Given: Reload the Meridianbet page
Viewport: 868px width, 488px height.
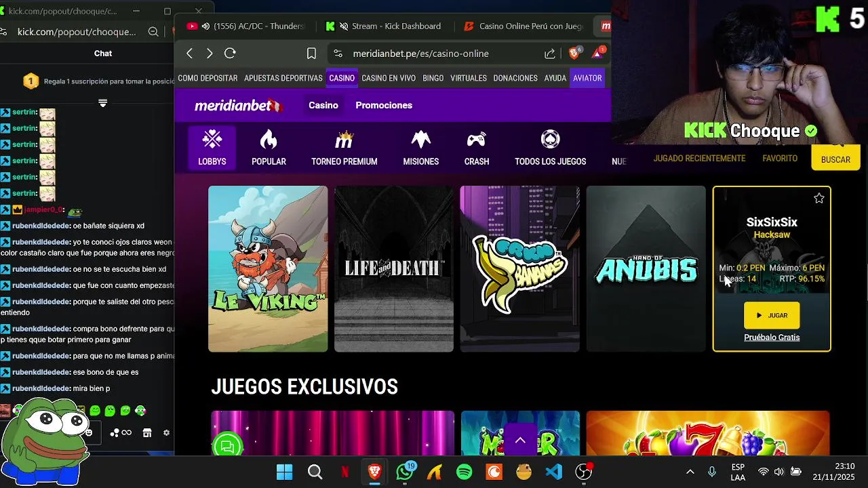Looking at the screenshot, I should [x=230, y=54].
